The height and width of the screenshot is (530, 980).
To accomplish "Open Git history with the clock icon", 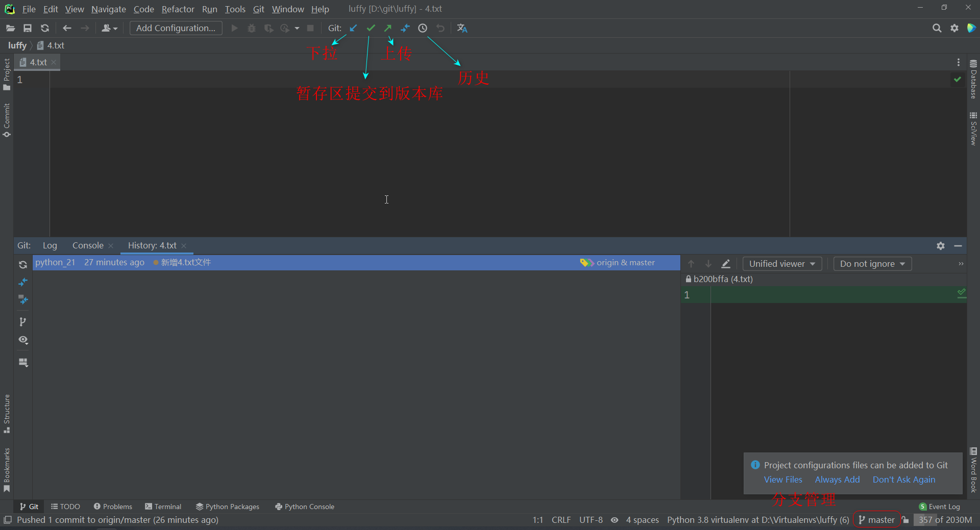I will point(423,28).
